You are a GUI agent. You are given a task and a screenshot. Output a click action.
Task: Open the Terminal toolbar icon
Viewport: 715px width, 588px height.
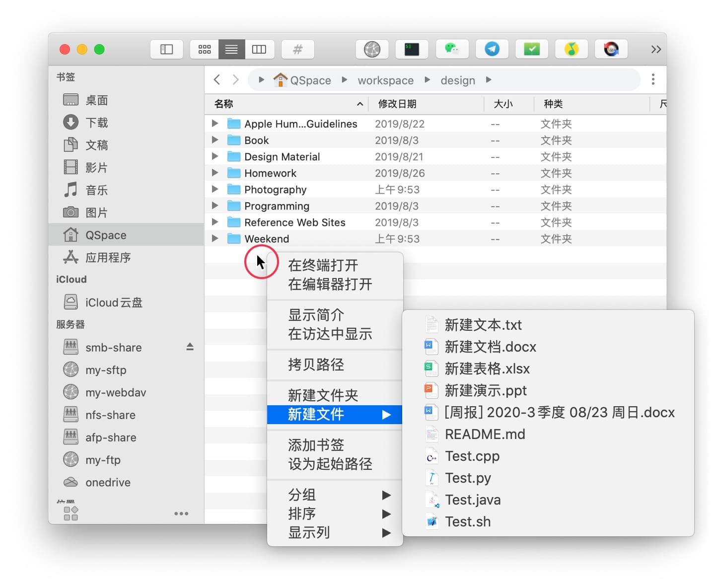coord(412,49)
